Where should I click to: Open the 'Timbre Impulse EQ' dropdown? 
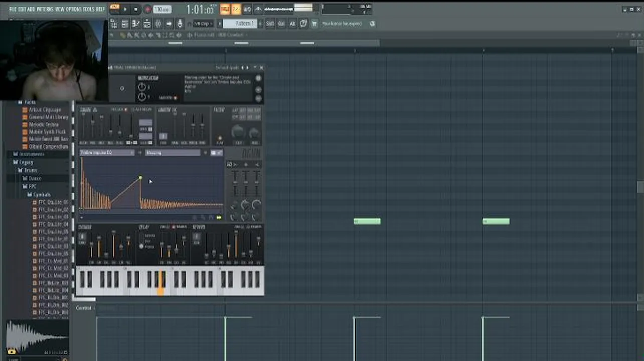(x=107, y=152)
